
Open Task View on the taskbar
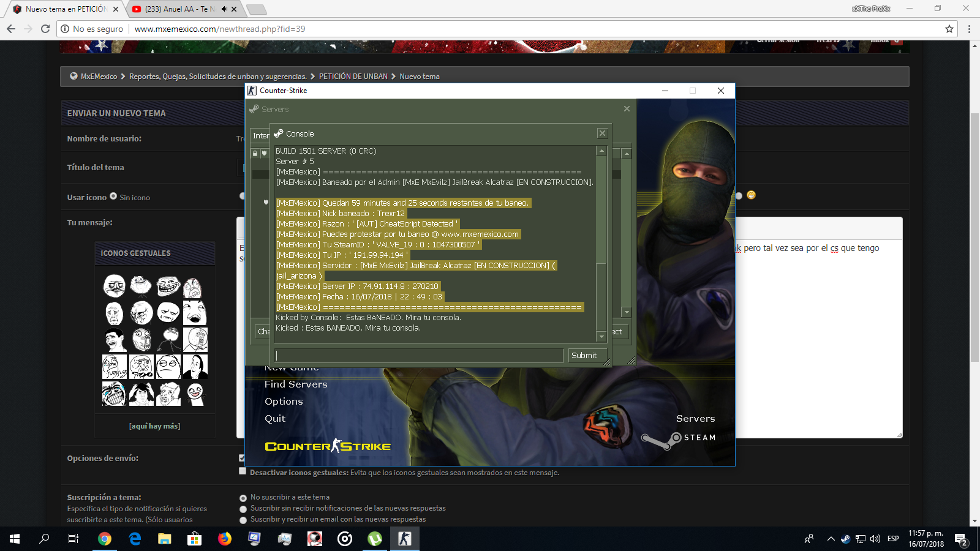[73, 539]
